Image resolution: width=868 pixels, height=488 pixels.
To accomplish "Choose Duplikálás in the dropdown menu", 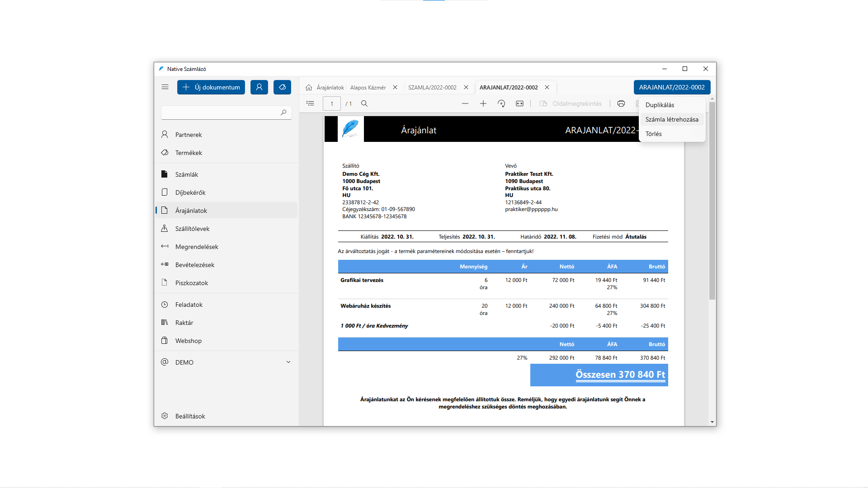I will (x=660, y=105).
